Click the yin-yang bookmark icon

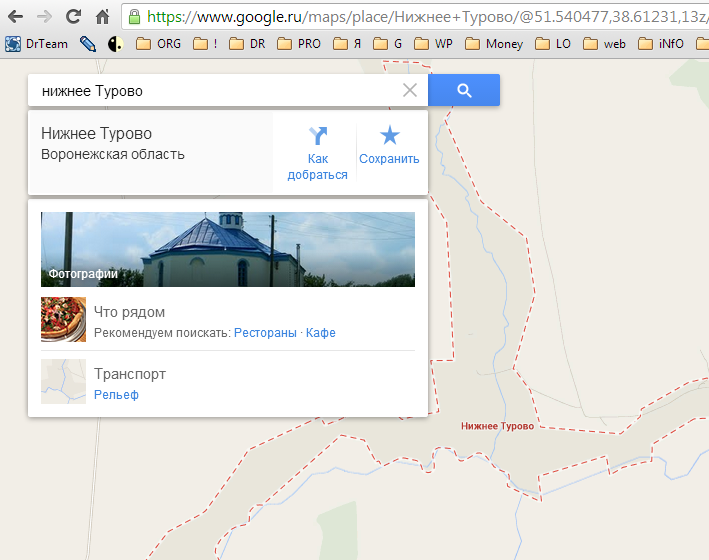pos(116,44)
